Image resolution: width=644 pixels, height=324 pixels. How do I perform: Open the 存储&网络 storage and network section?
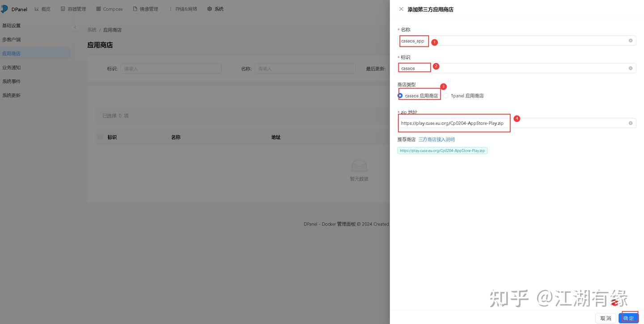[x=184, y=8]
